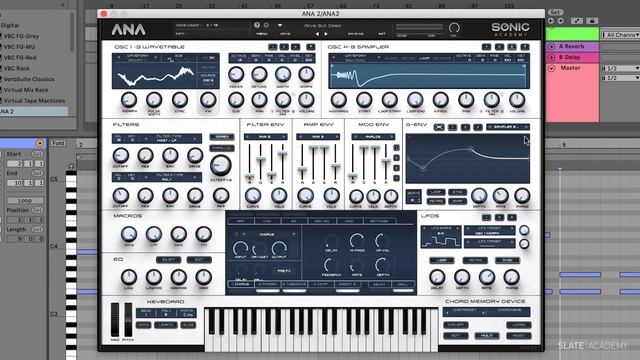This screenshot has width=640, height=360.
Task: Click the help question mark icon in ANA header
Action: (x=257, y=25)
